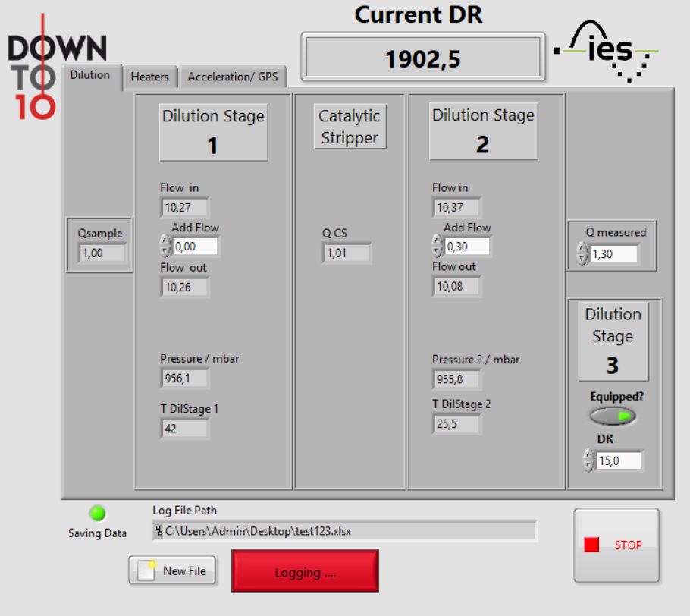Click the Current DR title
Viewport: 690px width, 616px height.
tap(419, 15)
